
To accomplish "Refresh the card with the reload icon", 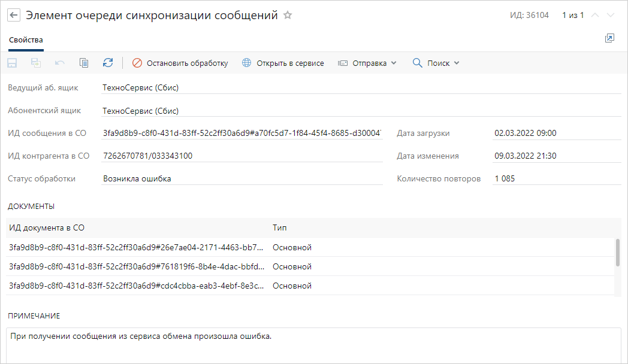I will click(x=108, y=63).
